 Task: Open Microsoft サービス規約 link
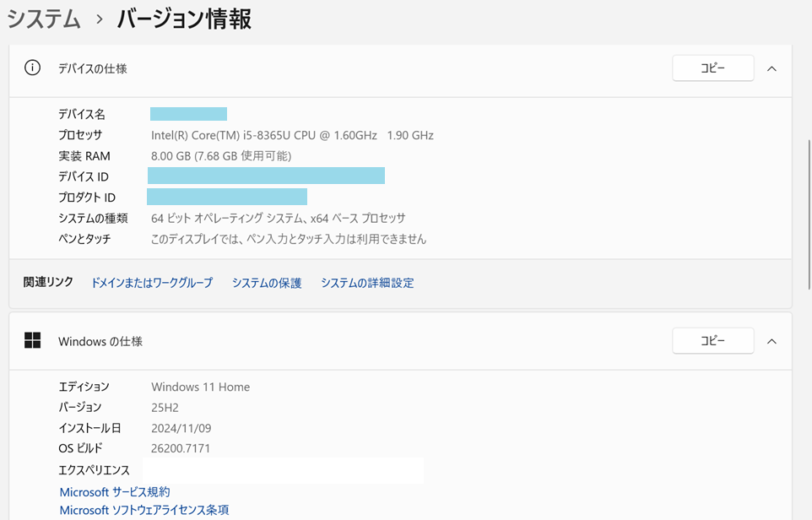tap(115, 491)
